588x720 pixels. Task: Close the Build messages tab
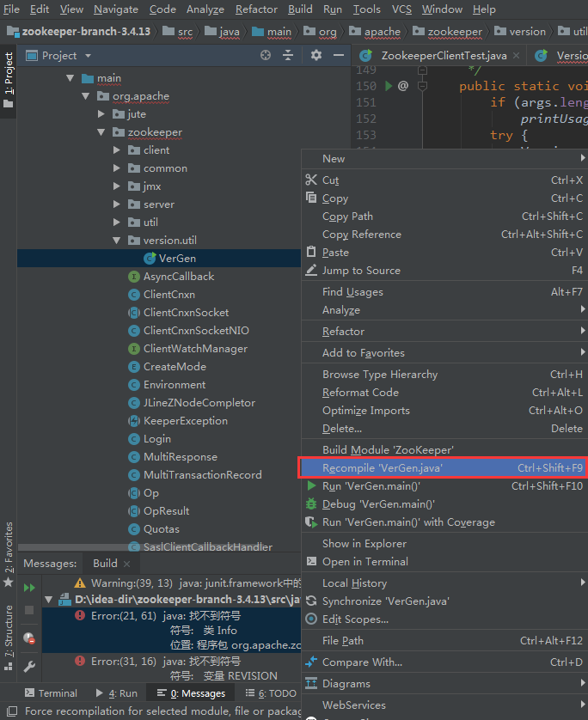click(x=126, y=564)
